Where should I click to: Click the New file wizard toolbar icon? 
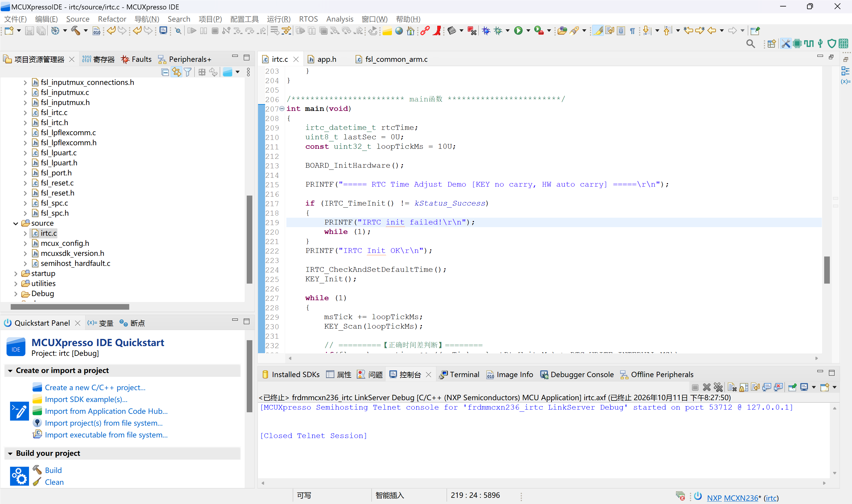click(x=9, y=31)
